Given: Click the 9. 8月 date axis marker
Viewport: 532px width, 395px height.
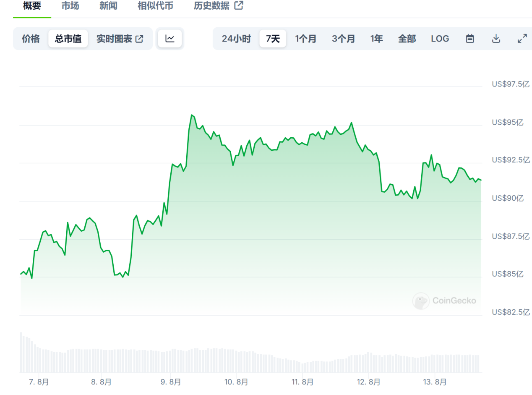Looking at the screenshot, I should 171,382.
